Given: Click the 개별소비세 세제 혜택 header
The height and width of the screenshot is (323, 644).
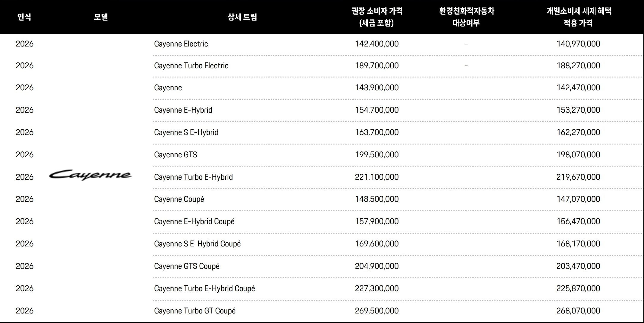Looking at the screenshot, I should [x=578, y=17].
